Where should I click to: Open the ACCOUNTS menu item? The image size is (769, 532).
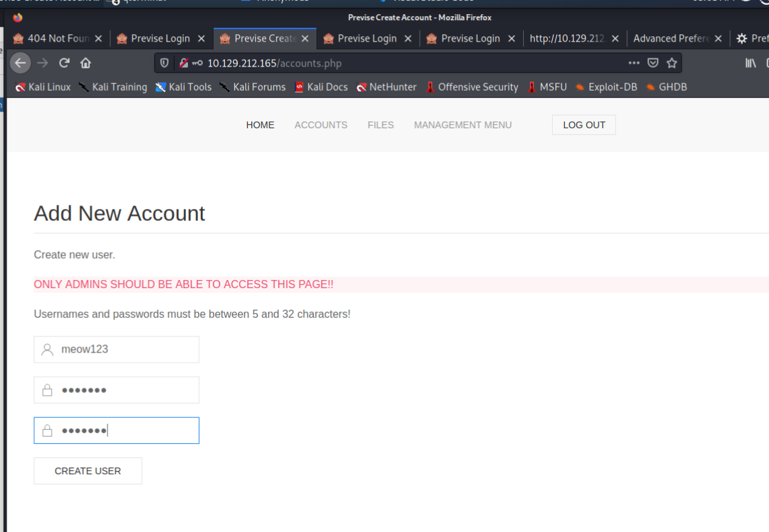[321, 125]
